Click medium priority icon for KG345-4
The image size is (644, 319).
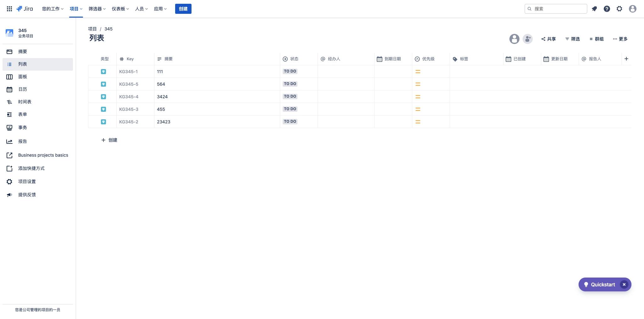(418, 97)
